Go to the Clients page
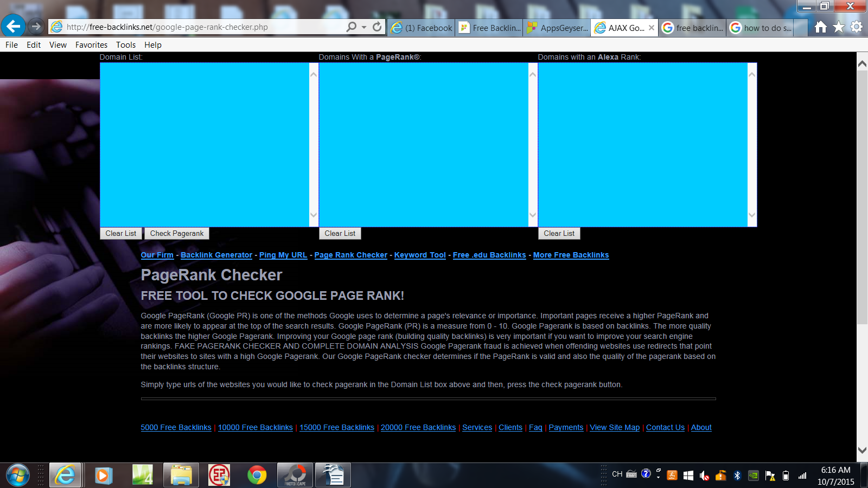 [510, 427]
